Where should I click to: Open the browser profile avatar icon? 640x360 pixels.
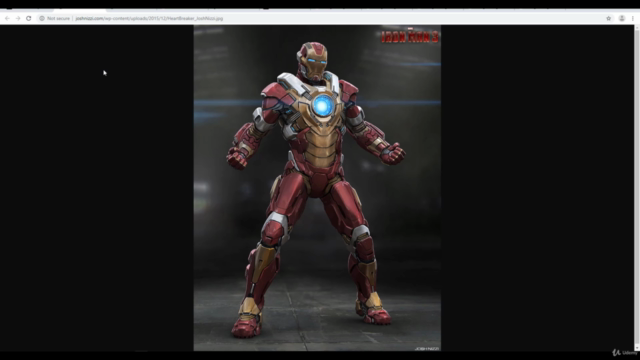[622, 18]
